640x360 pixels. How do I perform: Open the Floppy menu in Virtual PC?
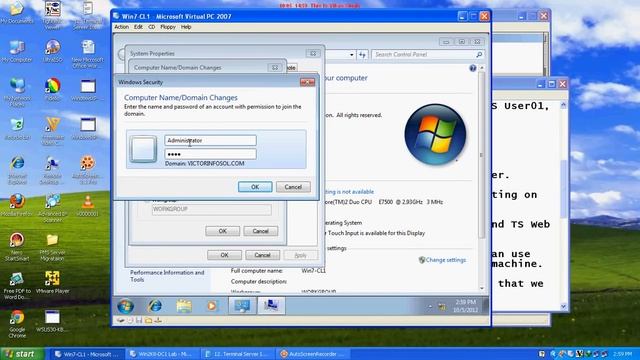168,27
